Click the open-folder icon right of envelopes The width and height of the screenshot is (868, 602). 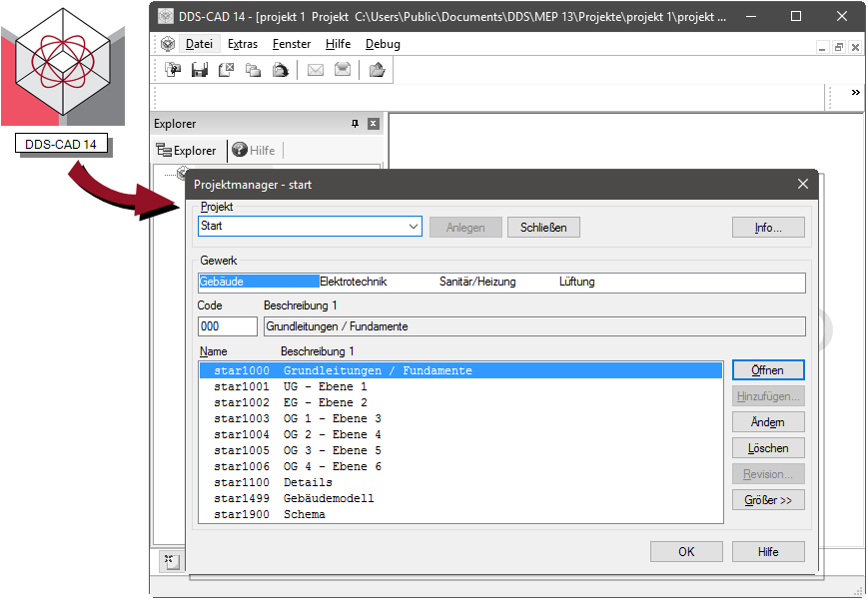pyautogui.click(x=377, y=70)
